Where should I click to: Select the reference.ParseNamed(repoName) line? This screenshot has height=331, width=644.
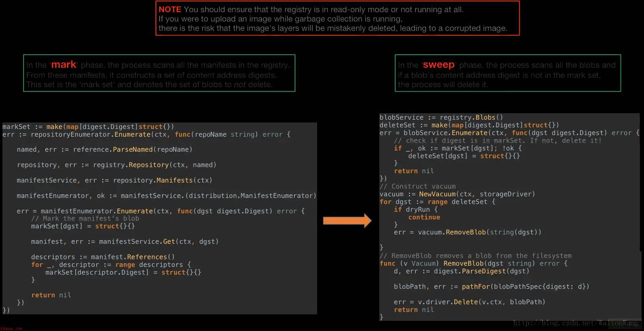pos(104,149)
